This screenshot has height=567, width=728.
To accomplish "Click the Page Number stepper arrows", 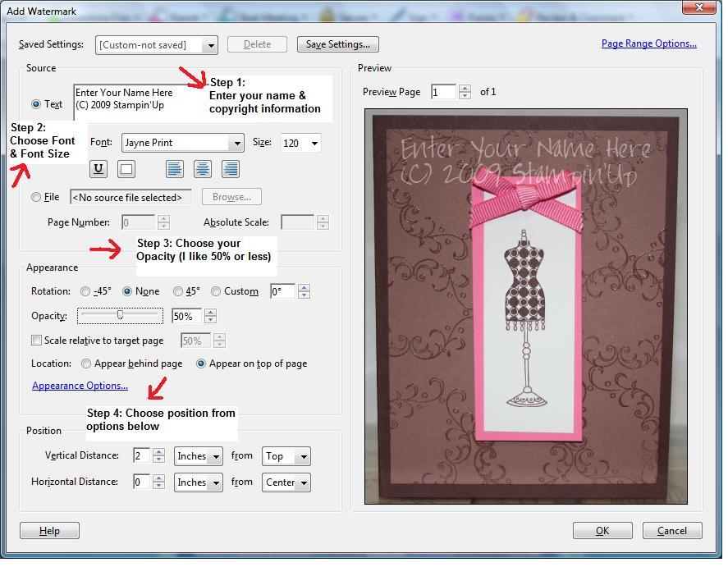I will tap(163, 222).
